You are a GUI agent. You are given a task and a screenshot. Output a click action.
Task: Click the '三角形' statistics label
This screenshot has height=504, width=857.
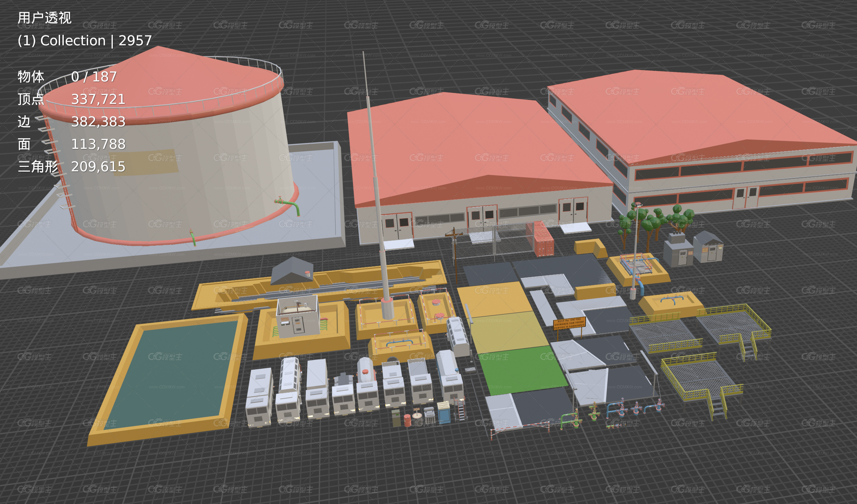click(x=38, y=167)
